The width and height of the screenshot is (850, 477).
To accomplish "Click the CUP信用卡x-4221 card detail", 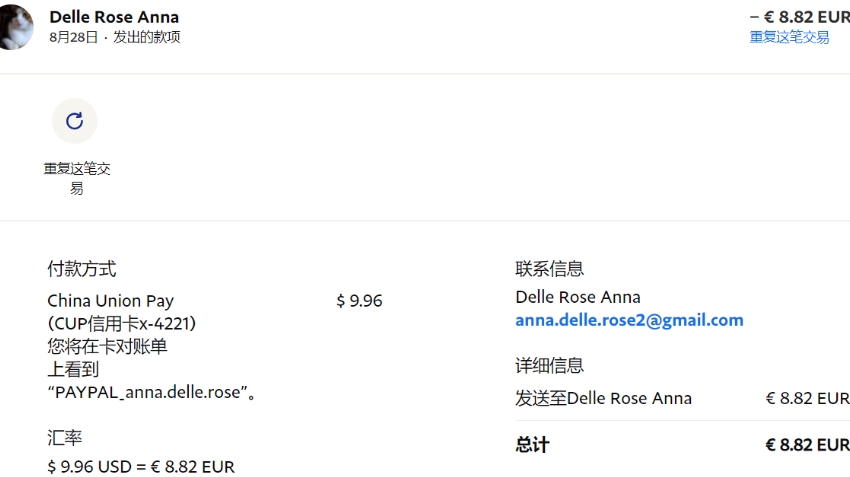I will (x=121, y=323).
